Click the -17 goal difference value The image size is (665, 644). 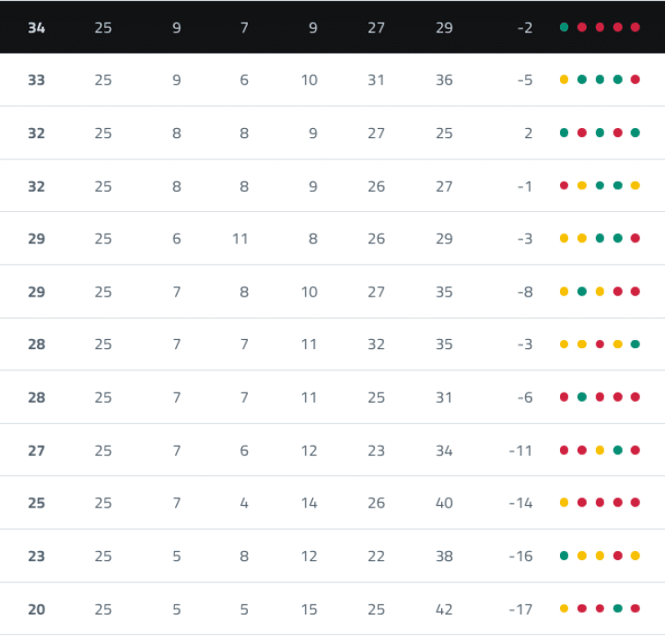[520, 609]
